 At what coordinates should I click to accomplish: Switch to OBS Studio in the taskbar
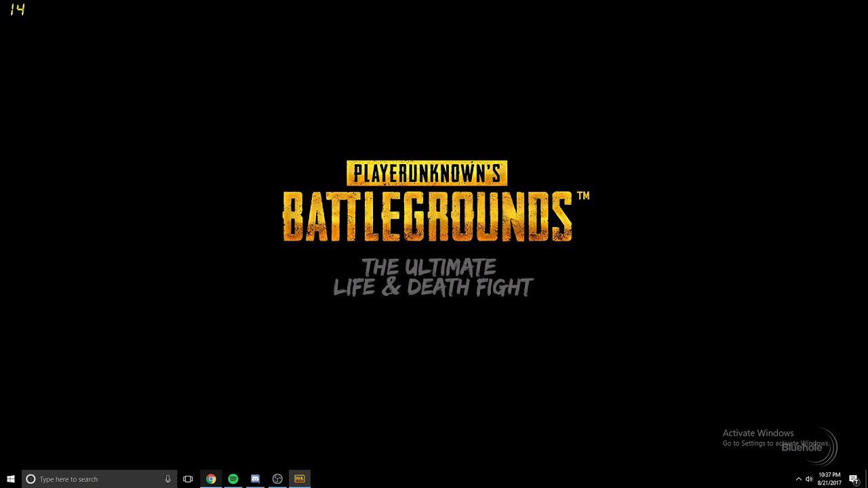pos(277,479)
